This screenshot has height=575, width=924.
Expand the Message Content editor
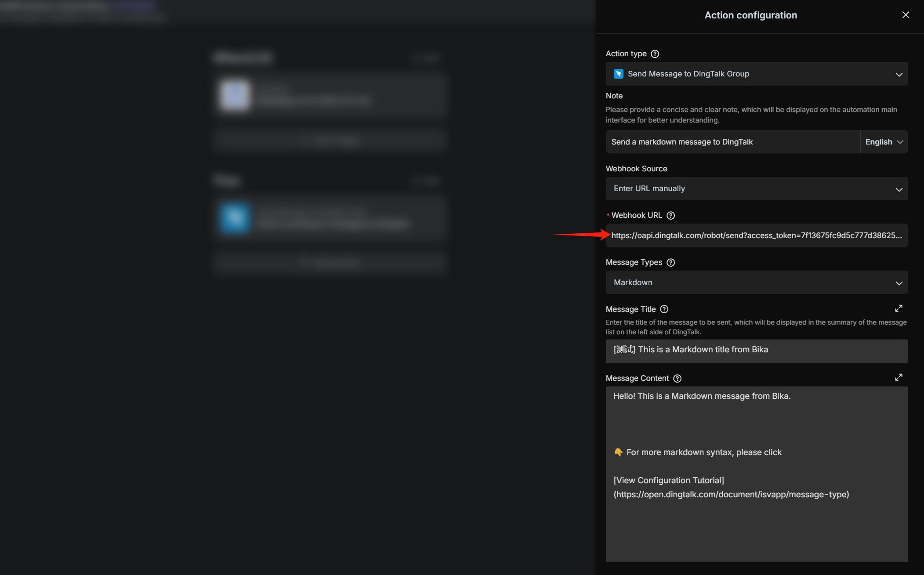pyautogui.click(x=899, y=377)
